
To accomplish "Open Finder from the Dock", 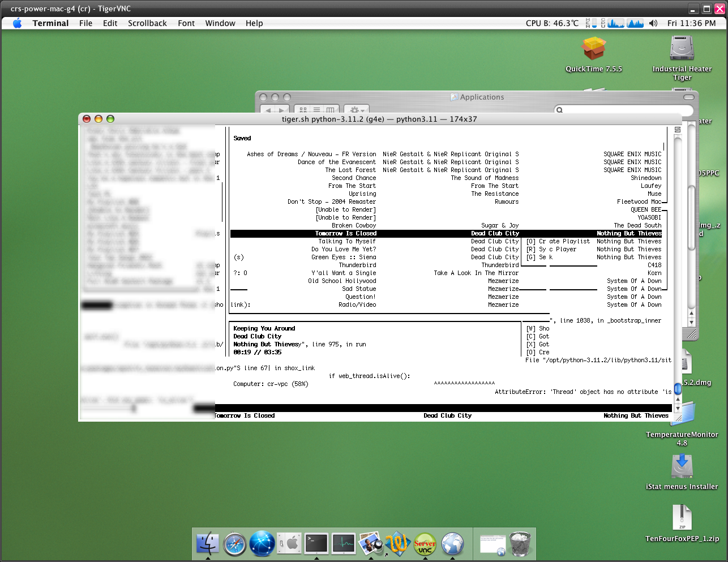I will click(208, 544).
